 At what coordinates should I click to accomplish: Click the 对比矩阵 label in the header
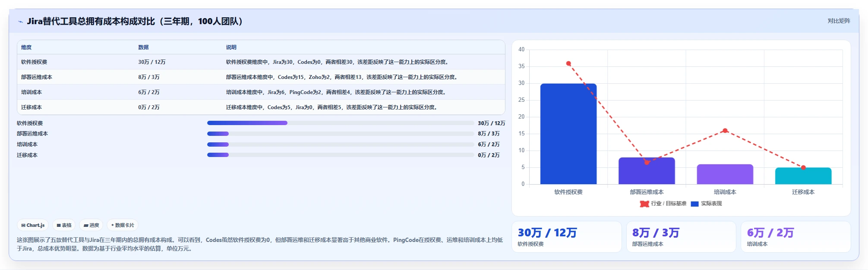[x=839, y=21]
